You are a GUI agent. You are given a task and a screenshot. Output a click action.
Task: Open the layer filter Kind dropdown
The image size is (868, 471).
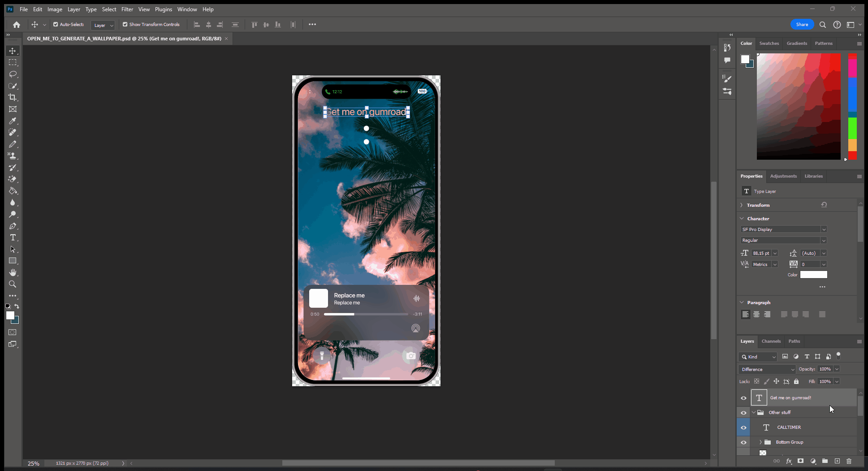point(758,357)
